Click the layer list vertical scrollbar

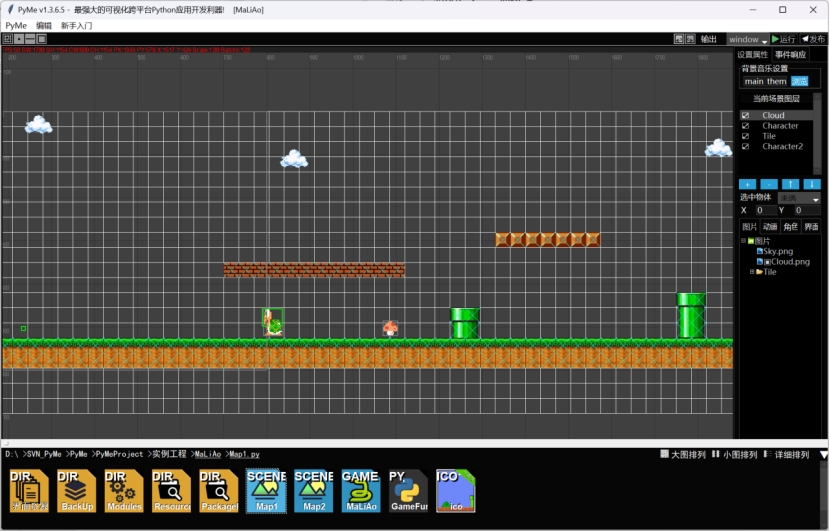click(817, 134)
